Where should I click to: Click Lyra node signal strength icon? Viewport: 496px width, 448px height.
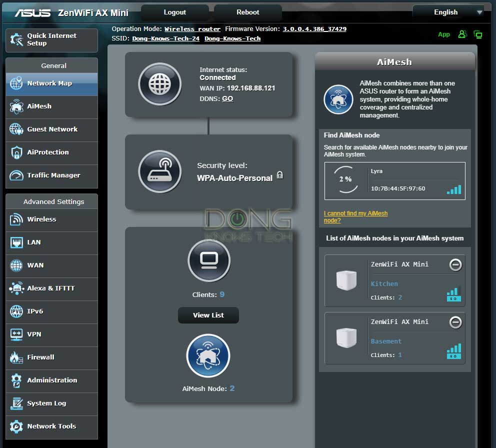454,189
